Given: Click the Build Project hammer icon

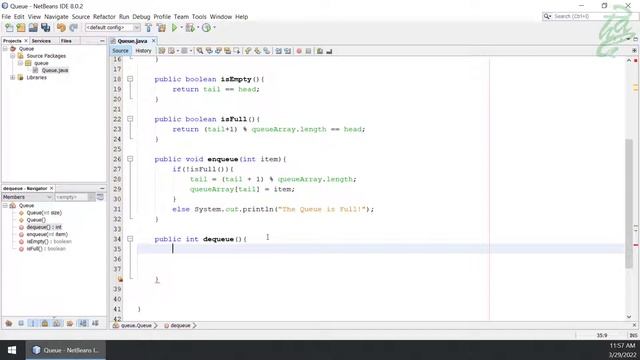Looking at the screenshot, I should click(149, 28).
